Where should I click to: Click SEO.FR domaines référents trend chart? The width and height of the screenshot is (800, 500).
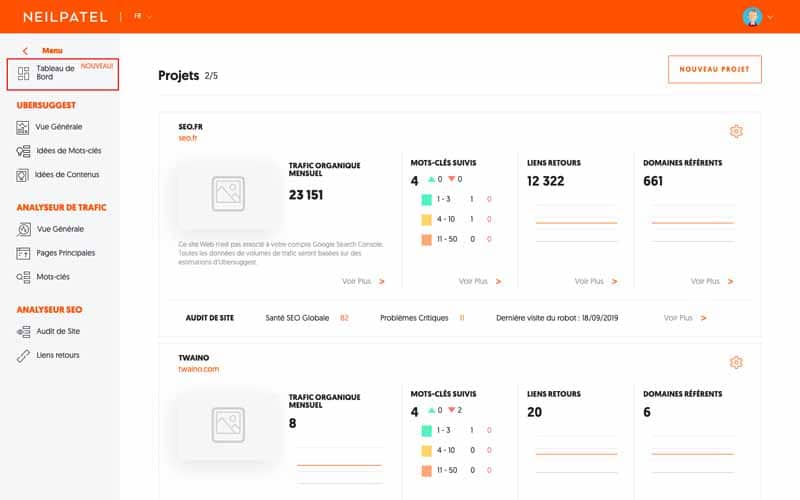[x=692, y=223]
